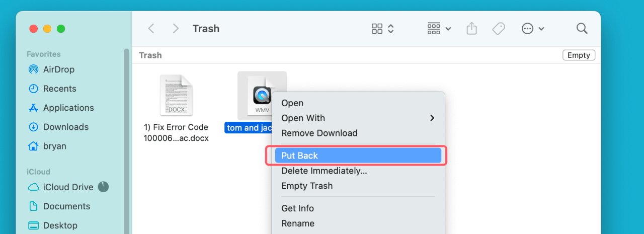Choose Put Back from context menu
This screenshot has width=644, height=234.
click(x=357, y=155)
